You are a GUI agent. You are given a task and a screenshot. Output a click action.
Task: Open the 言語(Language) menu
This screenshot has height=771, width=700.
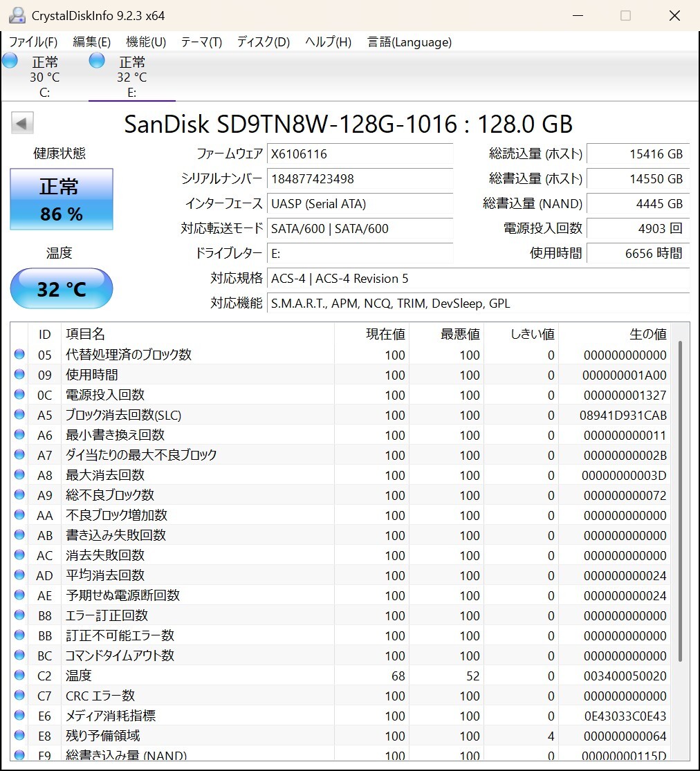tap(409, 42)
